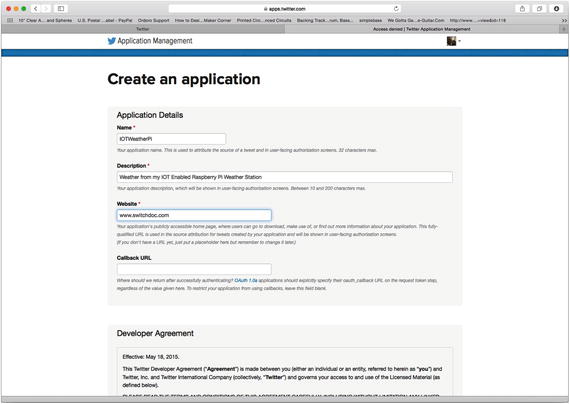Show all tabs overview button

click(539, 8)
